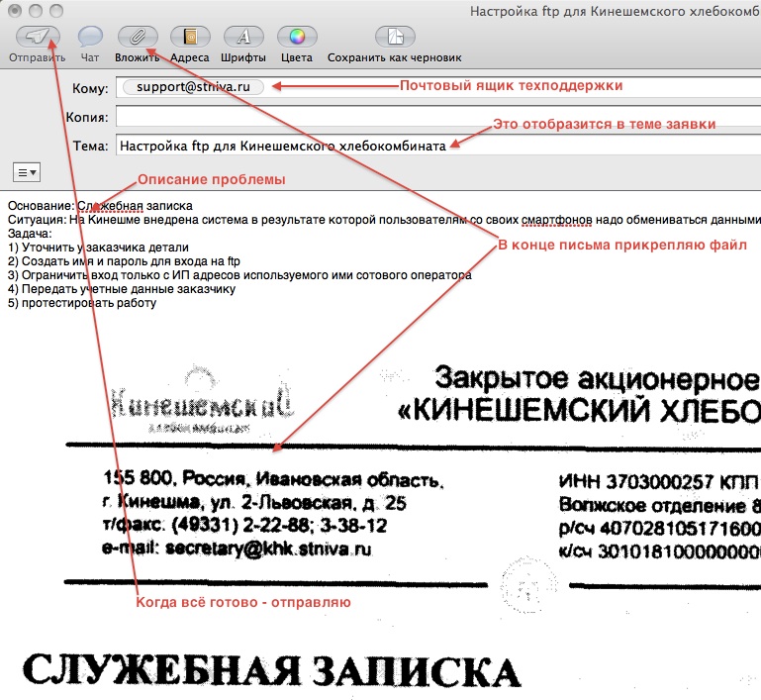Select the support@stniva.ru recipient token

(x=194, y=87)
